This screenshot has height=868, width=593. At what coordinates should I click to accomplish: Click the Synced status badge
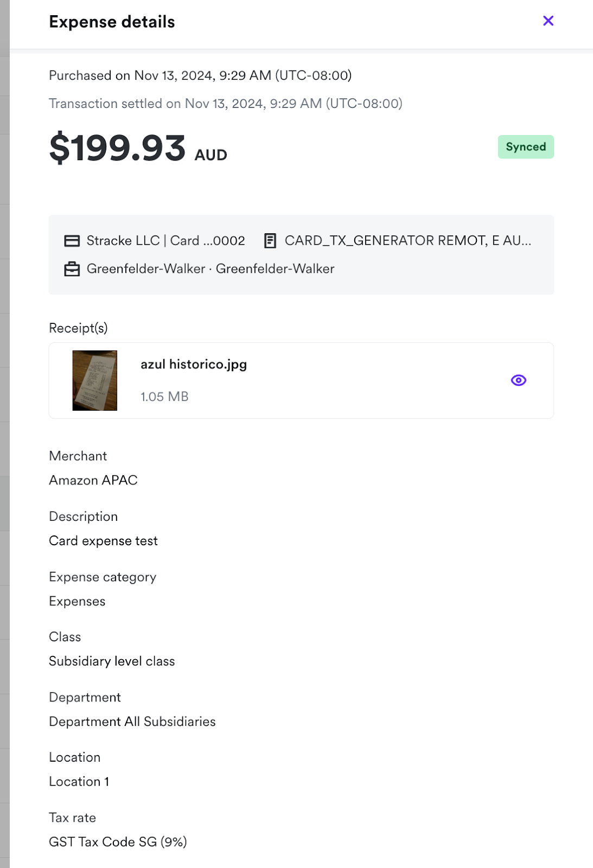point(526,147)
